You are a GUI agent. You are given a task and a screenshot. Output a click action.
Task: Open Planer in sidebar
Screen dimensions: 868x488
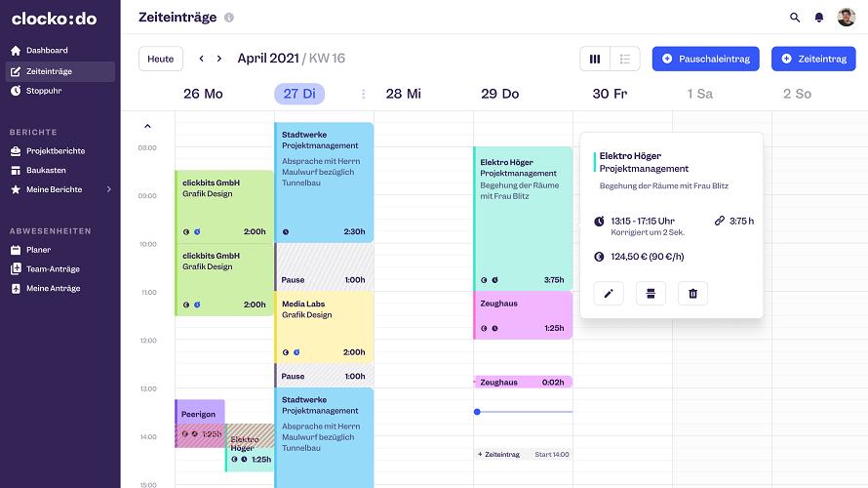[x=59, y=250]
